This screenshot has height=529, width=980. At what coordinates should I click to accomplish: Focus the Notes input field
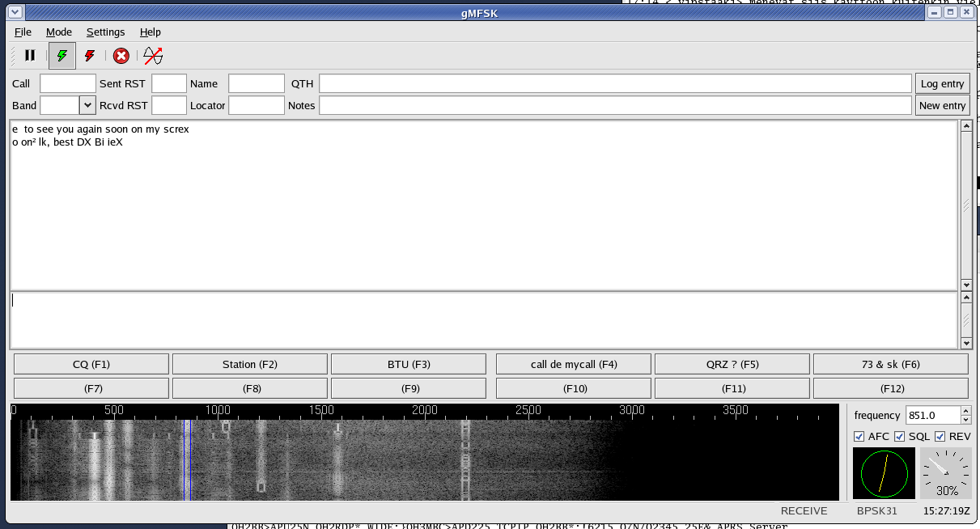(616, 105)
